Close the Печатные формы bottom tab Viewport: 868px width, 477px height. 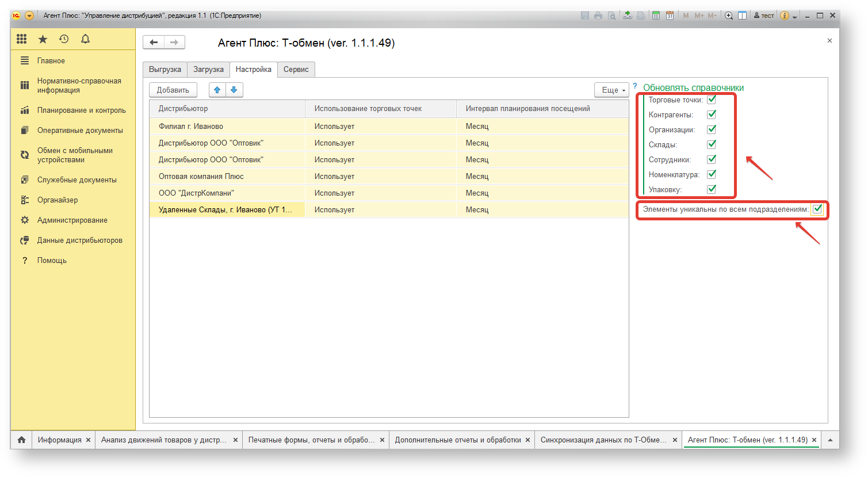pyautogui.click(x=382, y=440)
